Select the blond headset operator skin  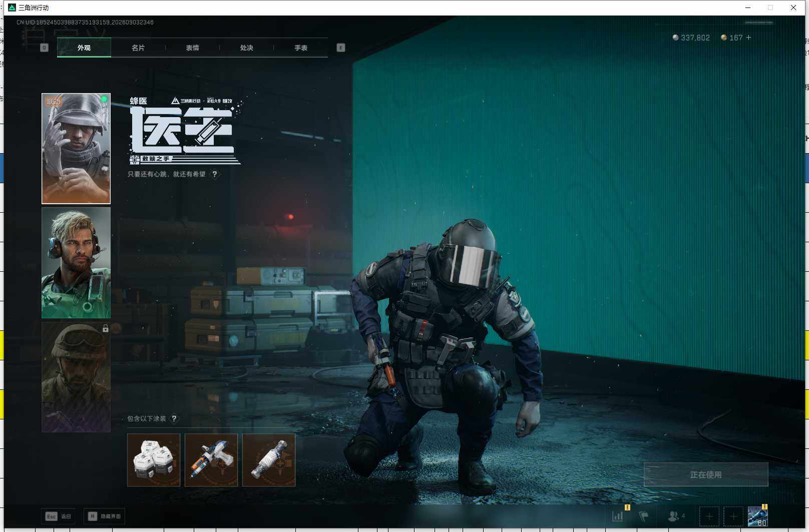click(76, 263)
